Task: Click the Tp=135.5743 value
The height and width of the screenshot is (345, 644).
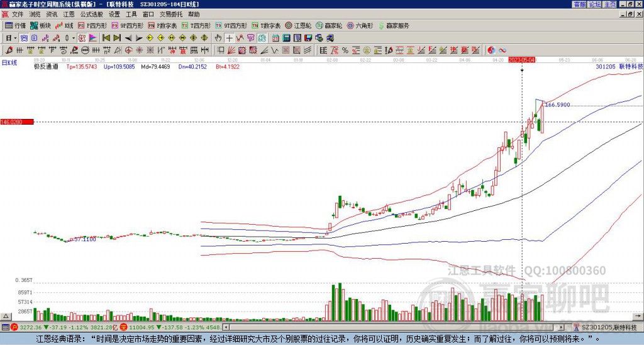Action: pyautogui.click(x=82, y=66)
